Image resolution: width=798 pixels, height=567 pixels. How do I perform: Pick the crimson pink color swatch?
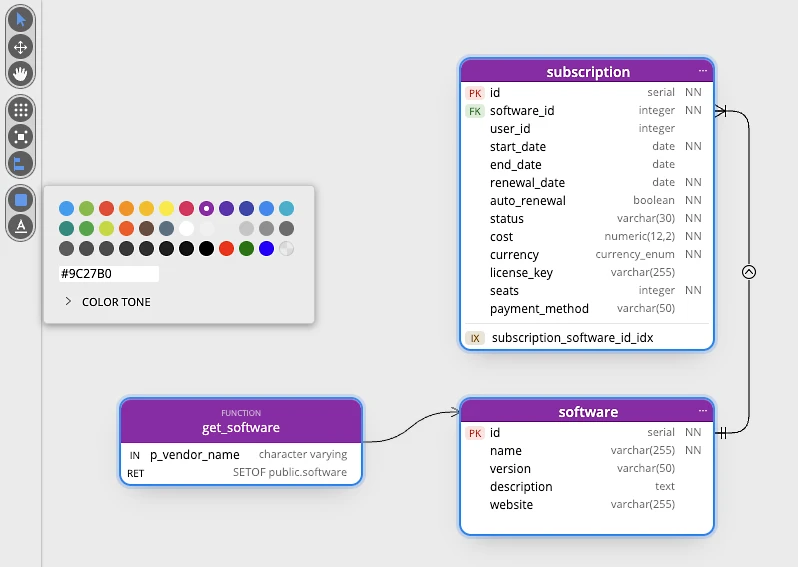(x=186, y=208)
